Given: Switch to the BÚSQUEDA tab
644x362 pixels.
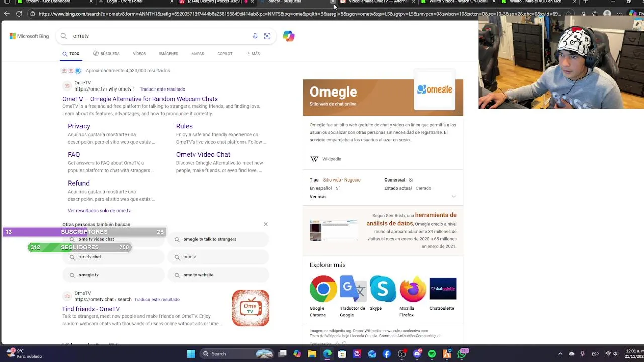Looking at the screenshot, I should (x=106, y=54).
